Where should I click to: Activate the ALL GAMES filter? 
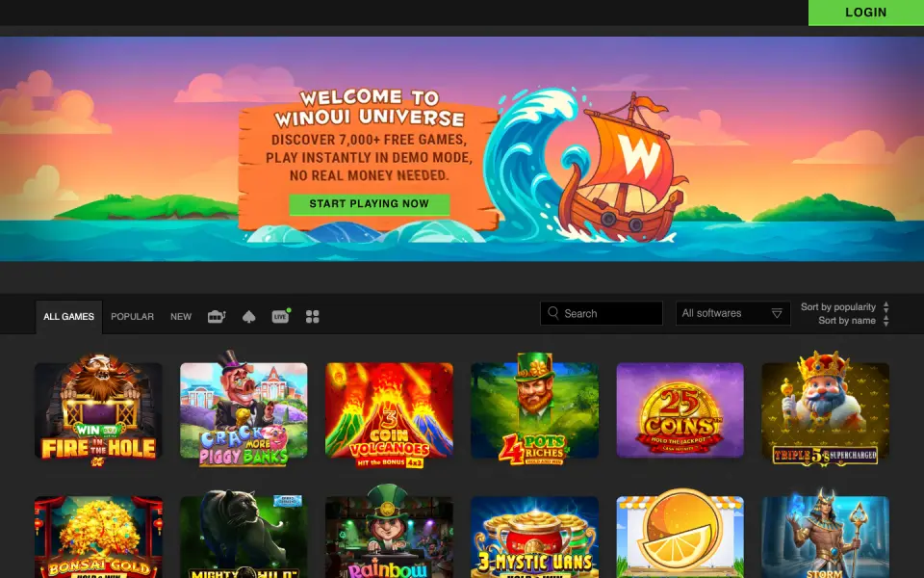point(68,316)
